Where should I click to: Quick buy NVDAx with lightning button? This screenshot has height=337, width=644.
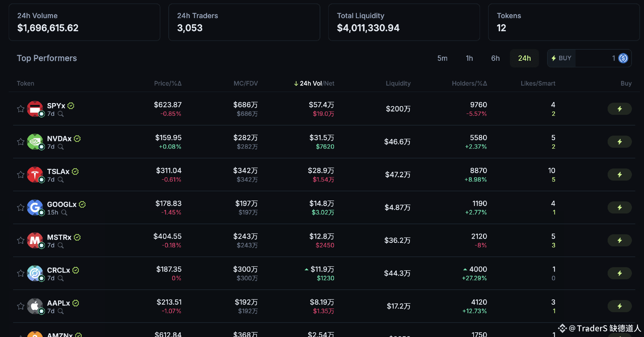coord(620,142)
